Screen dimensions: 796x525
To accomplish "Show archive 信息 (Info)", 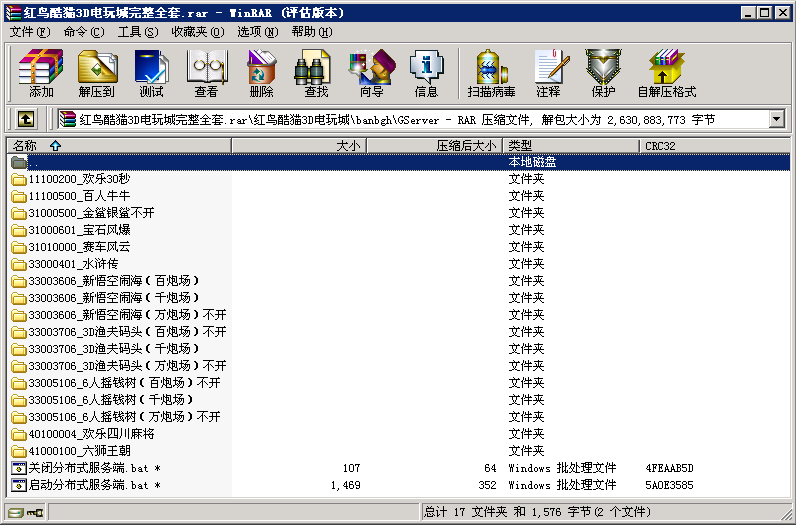I will [x=426, y=73].
